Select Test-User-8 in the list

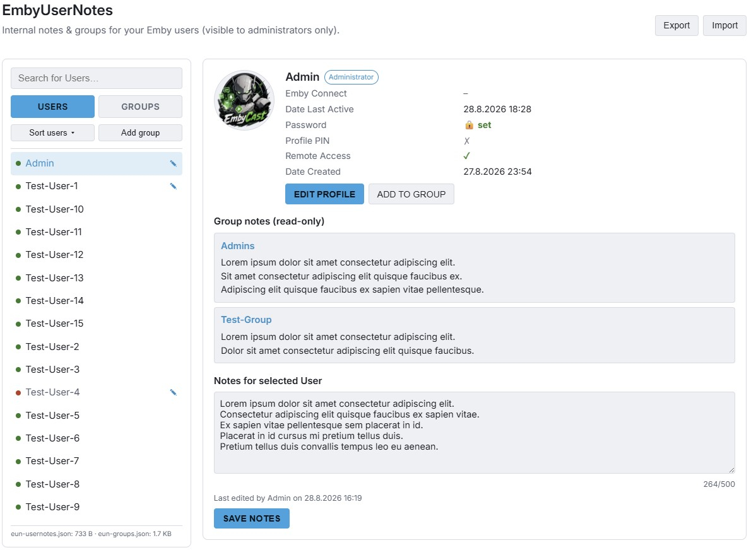pyautogui.click(x=97, y=484)
